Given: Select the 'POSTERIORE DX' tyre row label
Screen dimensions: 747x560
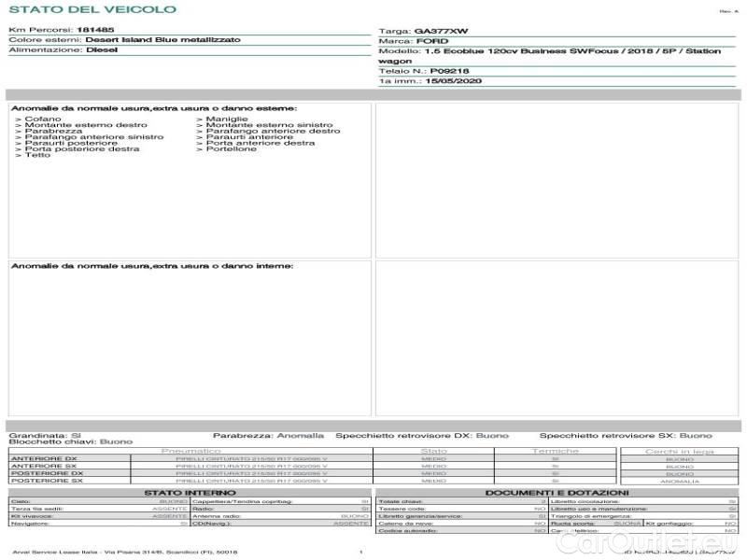Looking at the screenshot, I should click(x=48, y=474).
